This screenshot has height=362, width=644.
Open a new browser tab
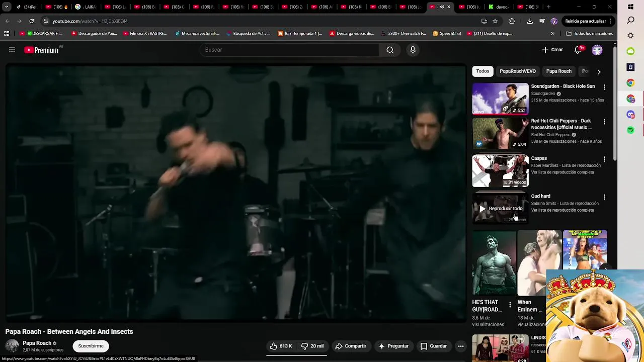click(548, 7)
